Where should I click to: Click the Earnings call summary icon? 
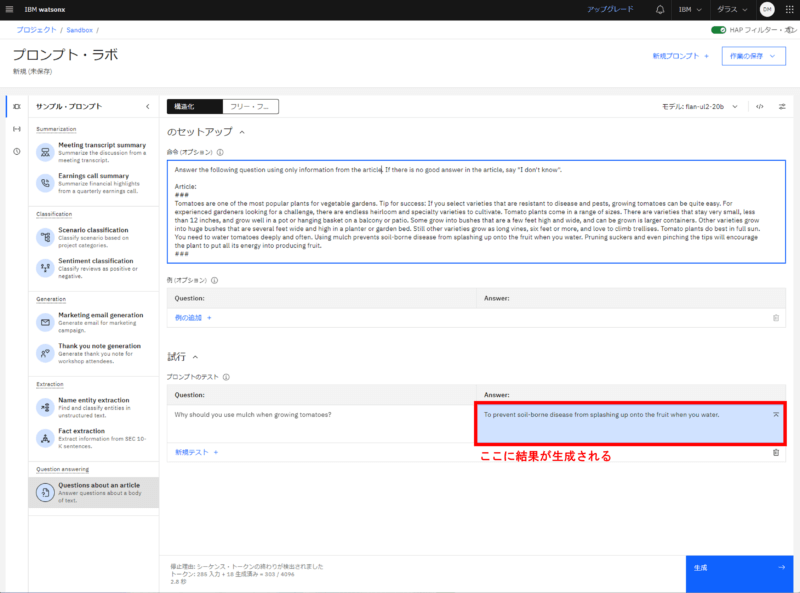pyautogui.click(x=45, y=183)
